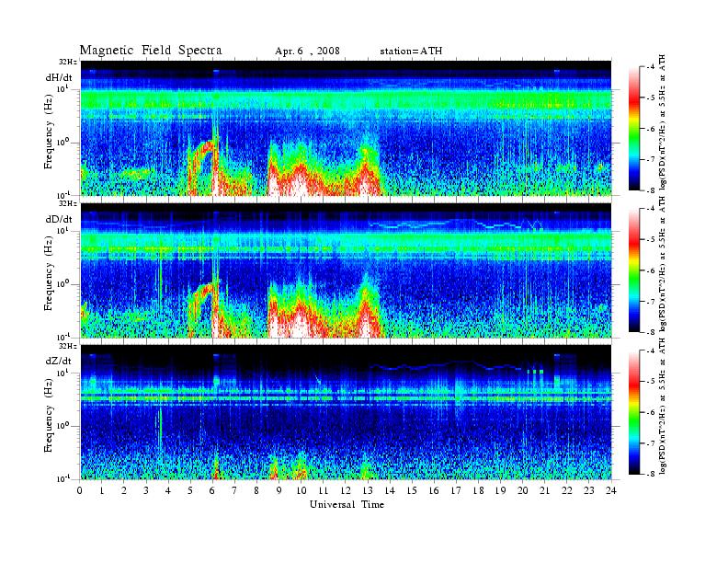Click the time axis tick label 7

pyautogui.click(x=235, y=490)
